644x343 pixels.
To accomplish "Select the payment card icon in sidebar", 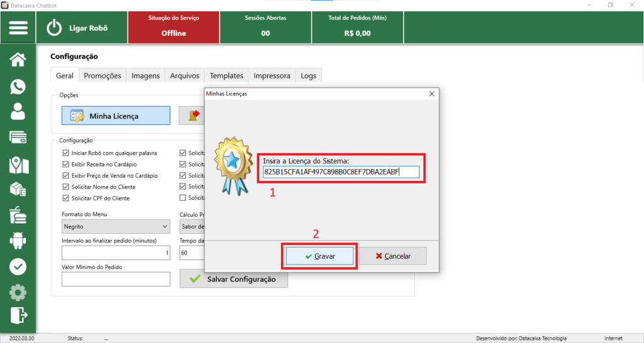I will pyautogui.click(x=18, y=138).
